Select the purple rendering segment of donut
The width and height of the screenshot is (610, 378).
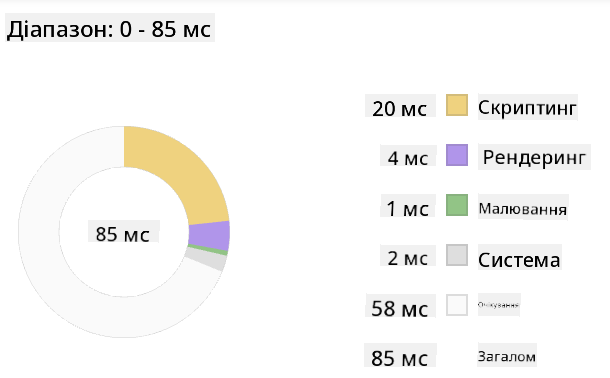point(209,235)
